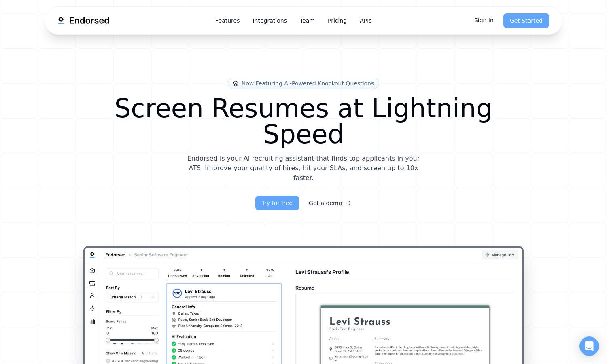The image size is (607, 364).
Task: Open the bar chart icon in the sidebar
Action: click(x=92, y=322)
